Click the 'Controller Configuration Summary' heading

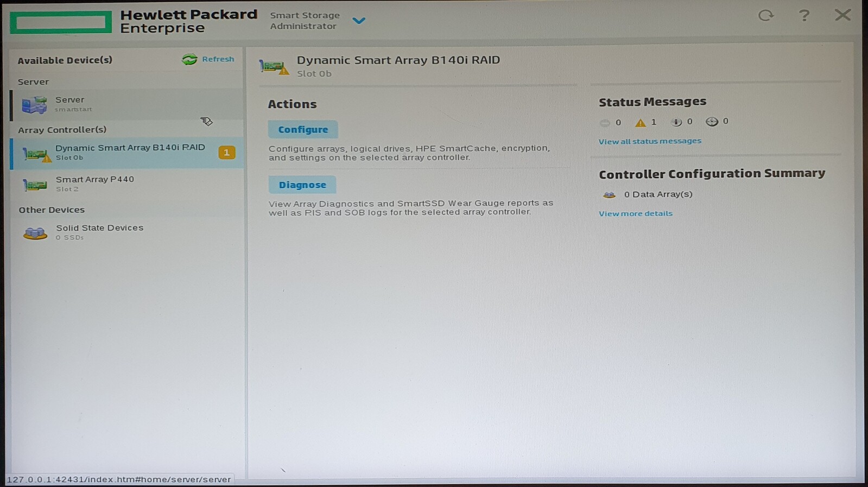click(712, 174)
